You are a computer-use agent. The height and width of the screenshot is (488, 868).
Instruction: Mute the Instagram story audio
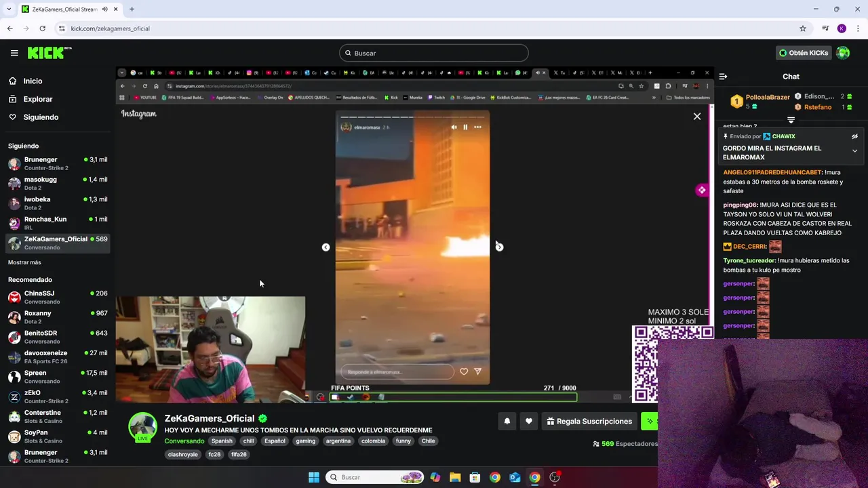pos(454,127)
